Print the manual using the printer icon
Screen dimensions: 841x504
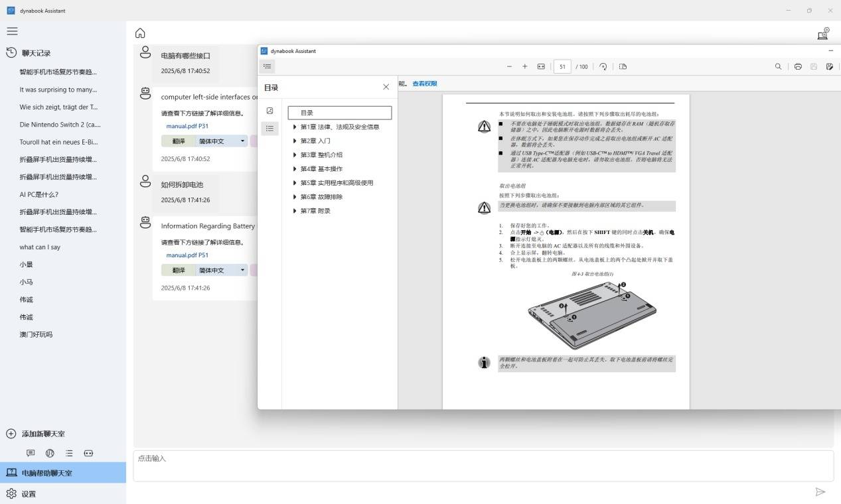point(798,66)
